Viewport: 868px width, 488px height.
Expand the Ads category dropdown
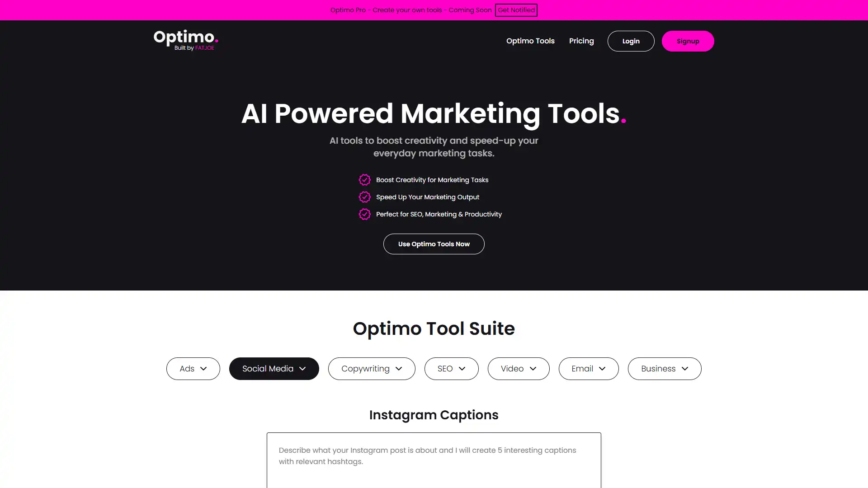coord(193,368)
